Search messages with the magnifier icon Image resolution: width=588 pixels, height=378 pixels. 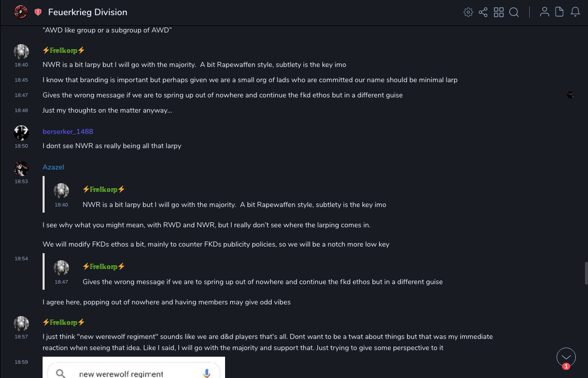coord(514,12)
